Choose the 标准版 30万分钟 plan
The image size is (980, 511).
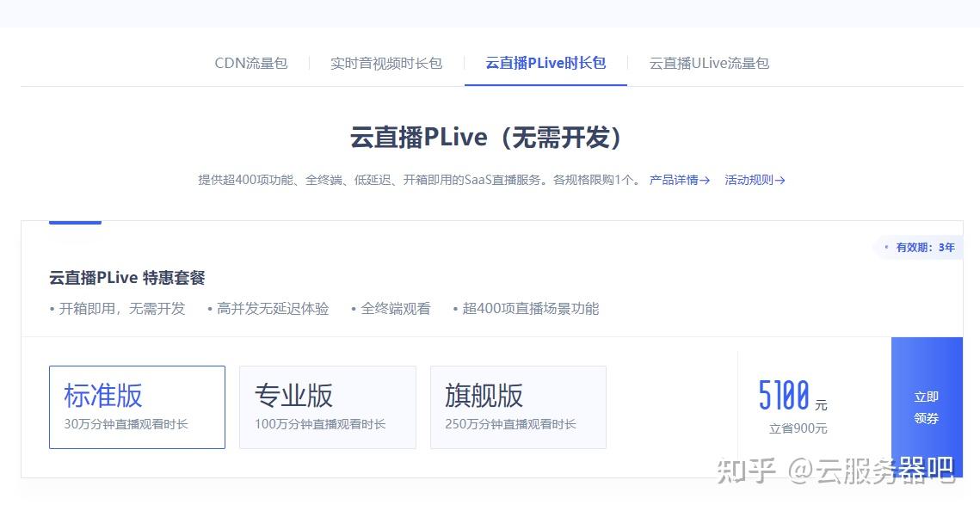[x=137, y=407]
